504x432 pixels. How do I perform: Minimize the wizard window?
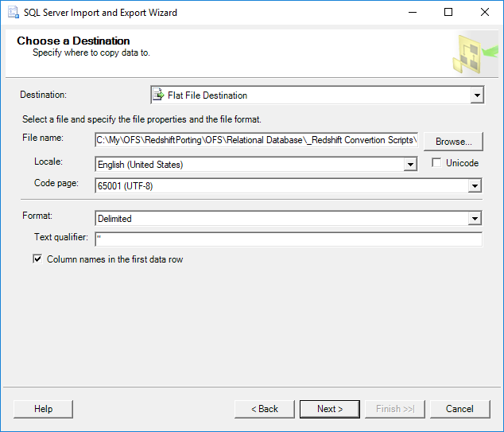413,12
